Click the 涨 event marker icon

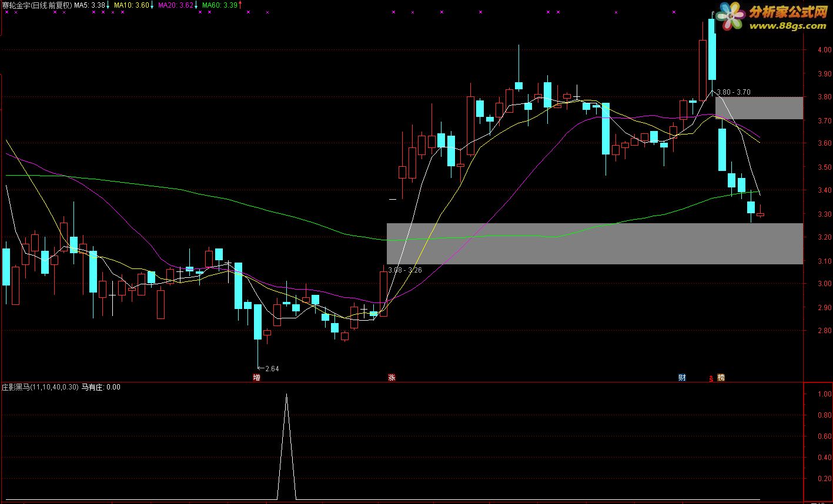pos(392,378)
